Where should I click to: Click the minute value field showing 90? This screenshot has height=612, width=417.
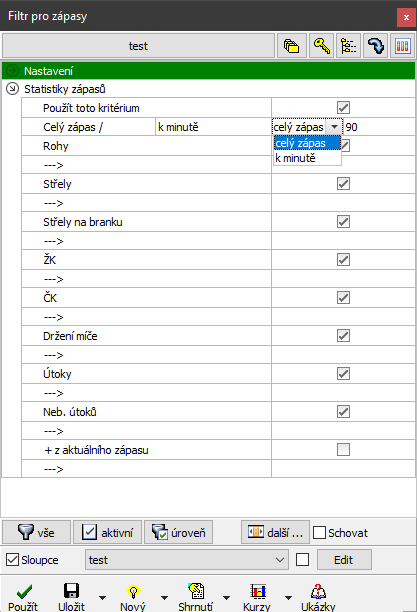point(379,127)
